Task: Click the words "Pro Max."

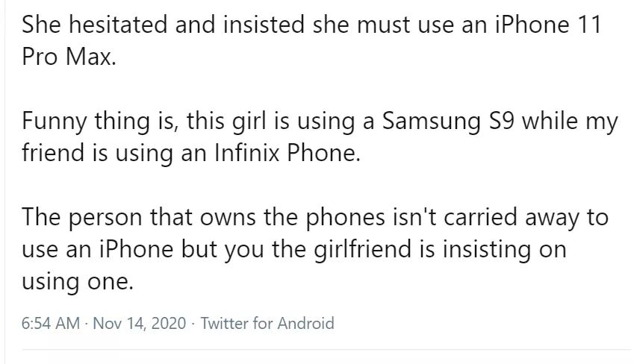Action: [x=69, y=57]
